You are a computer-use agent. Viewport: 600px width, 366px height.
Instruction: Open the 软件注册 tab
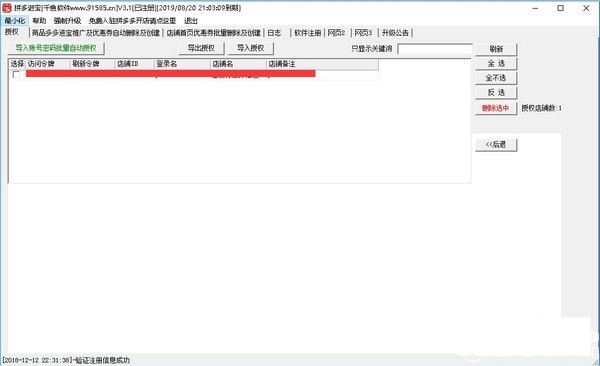(308, 33)
